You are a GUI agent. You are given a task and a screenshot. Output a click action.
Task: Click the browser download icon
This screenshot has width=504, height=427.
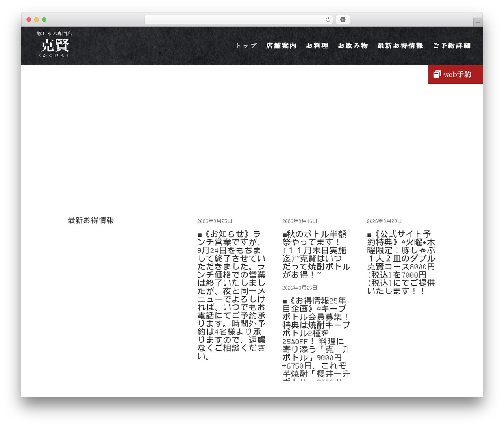pos(343,20)
